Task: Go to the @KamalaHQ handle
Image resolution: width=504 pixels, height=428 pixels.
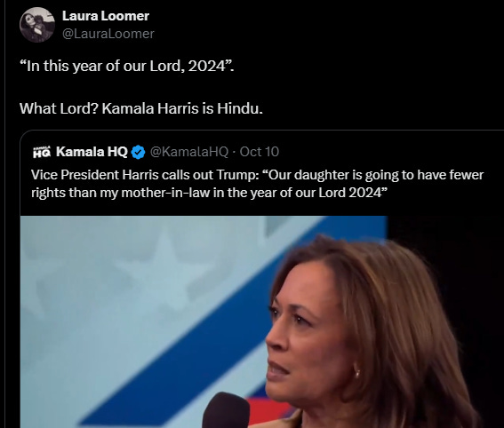Action: [189, 152]
